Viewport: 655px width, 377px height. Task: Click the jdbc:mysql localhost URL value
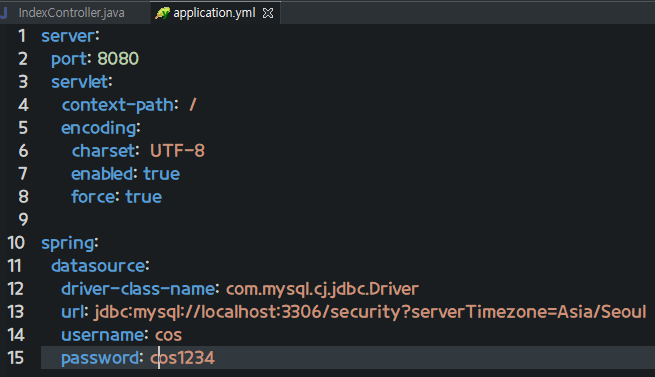tap(370, 312)
